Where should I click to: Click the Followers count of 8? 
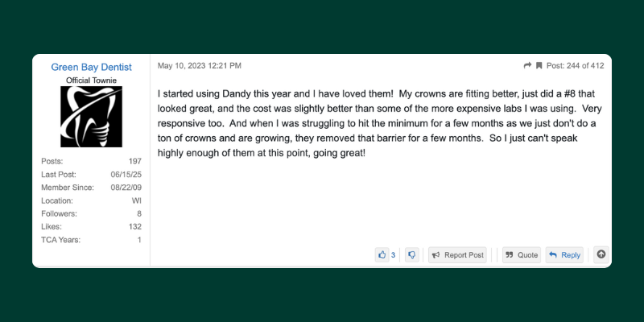(x=138, y=214)
